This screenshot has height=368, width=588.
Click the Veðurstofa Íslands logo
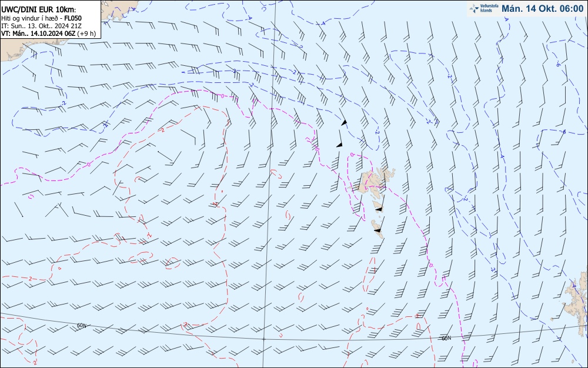tap(483, 8)
